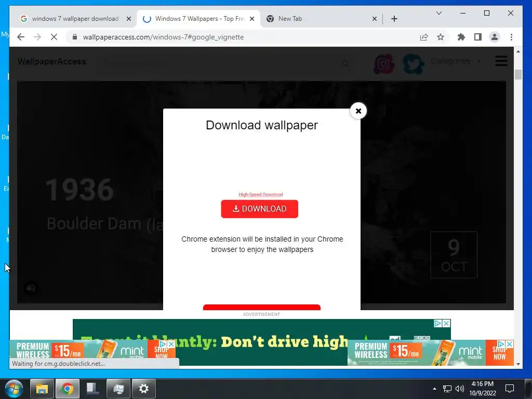Open the server-tower taskbar app
The width and height of the screenshot is (532, 399).
[93, 389]
